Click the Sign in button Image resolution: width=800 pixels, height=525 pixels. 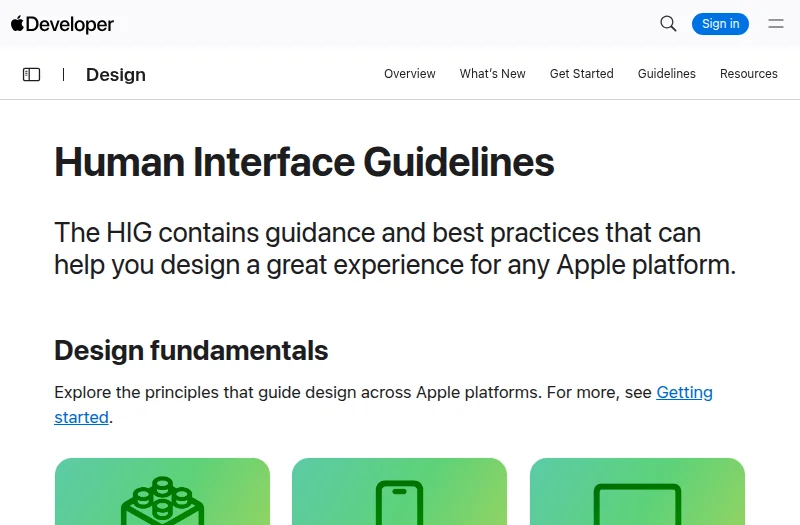point(720,24)
